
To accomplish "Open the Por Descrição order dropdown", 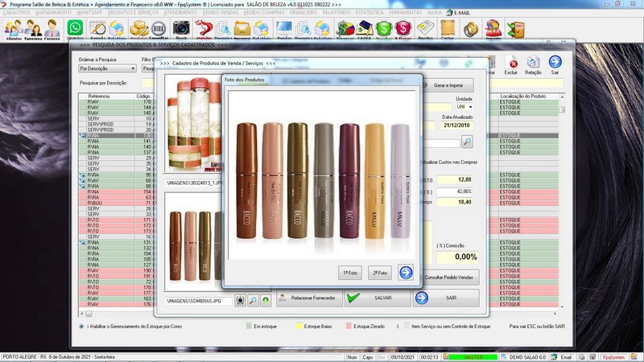I will pos(107,68).
